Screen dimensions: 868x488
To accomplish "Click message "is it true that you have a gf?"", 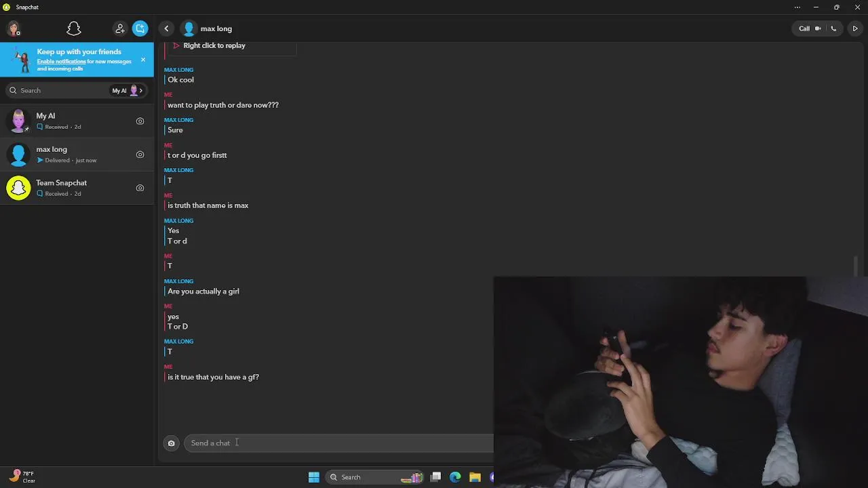I will click(214, 377).
